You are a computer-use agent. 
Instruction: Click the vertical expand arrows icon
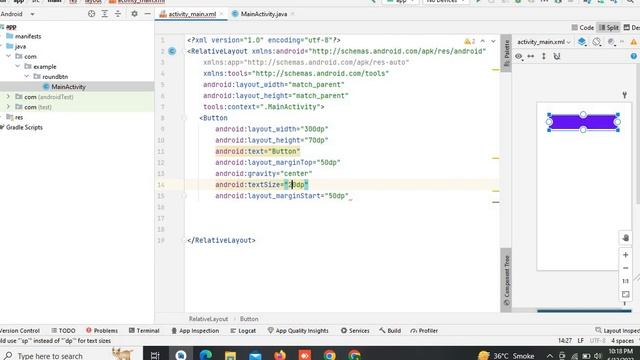(544, 56)
